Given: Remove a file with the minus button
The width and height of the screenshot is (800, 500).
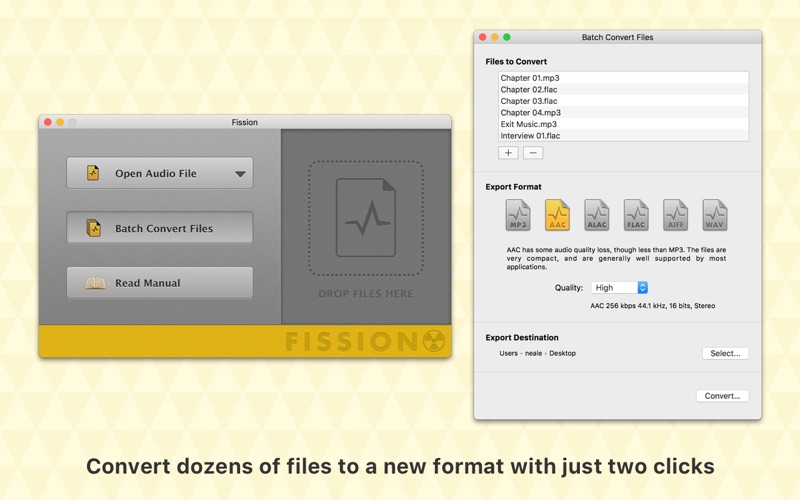Looking at the screenshot, I should [x=533, y=153].
